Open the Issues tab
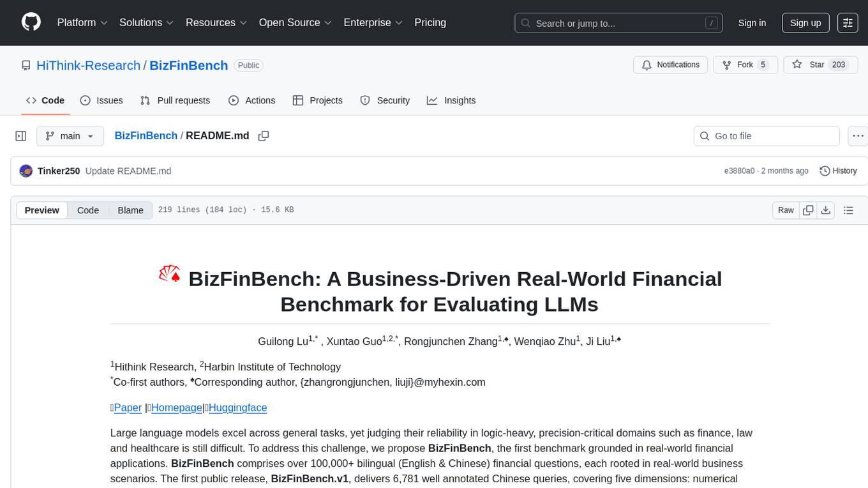Image resolution: width=868 pixels, height=488 pixels. (101, 100)
